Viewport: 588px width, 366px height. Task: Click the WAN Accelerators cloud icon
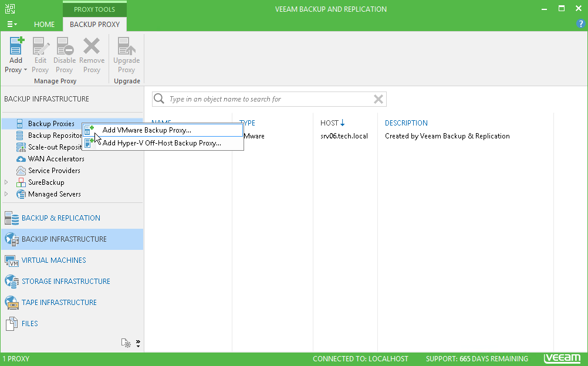click(21, 159)
